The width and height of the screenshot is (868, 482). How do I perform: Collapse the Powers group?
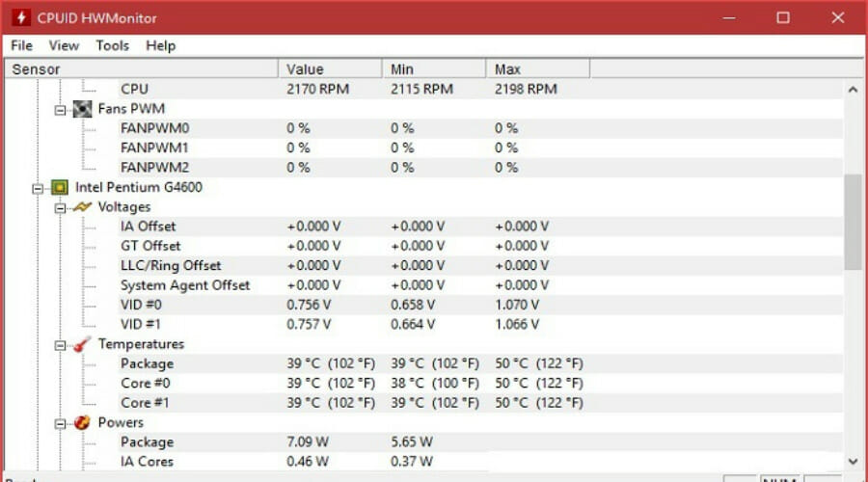[60, 424]
